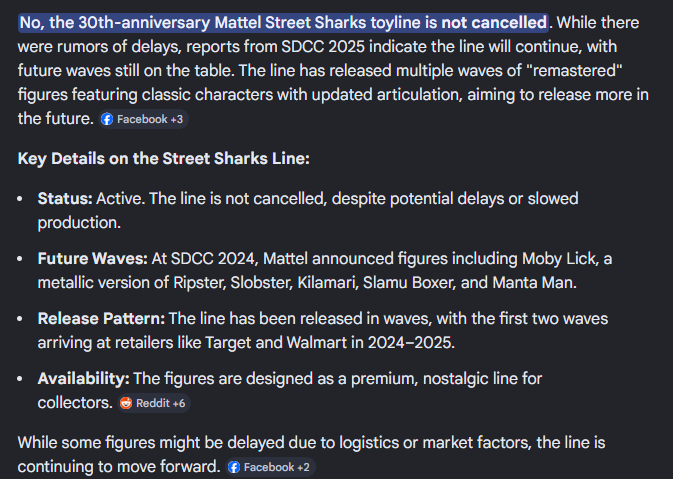Viewport: 673px width, 479px height.
Task: Click the bold "Status:" label
Action: click(x=65, y=199)
